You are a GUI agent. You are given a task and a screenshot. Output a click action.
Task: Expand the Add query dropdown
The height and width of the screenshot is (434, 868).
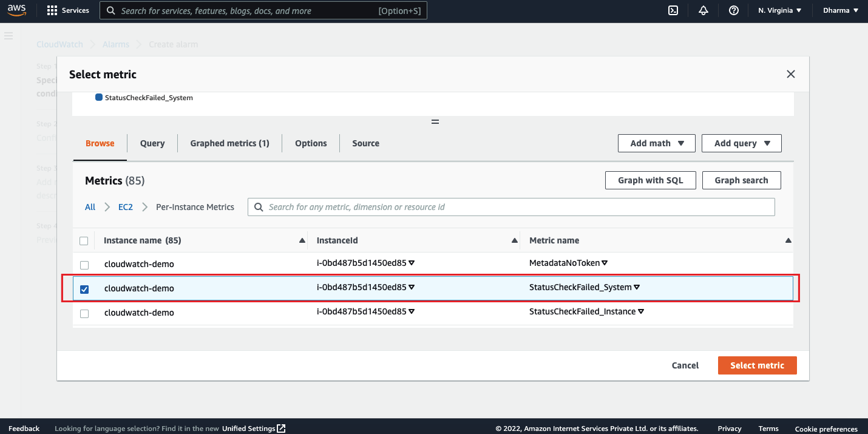pos(742,143)
